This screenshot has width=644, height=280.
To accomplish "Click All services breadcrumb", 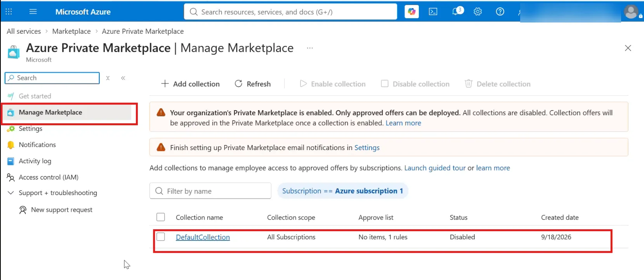I will click(24, 31).
